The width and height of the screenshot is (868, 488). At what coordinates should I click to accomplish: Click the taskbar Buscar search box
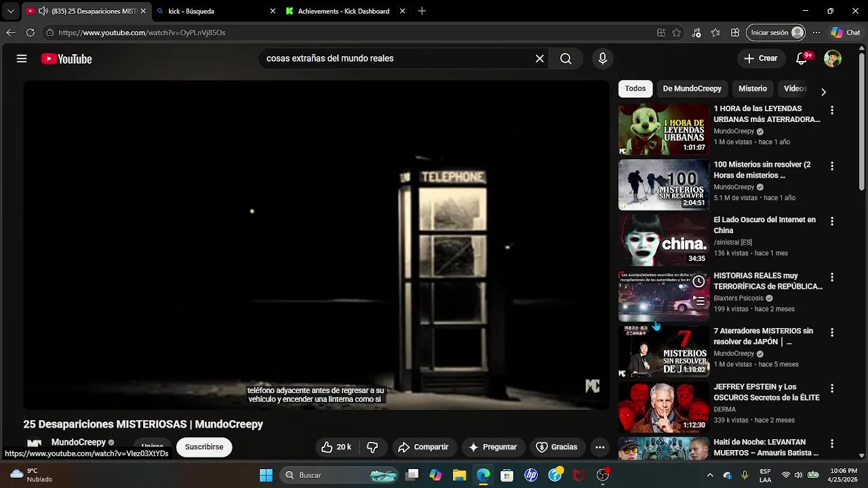(x=339, y=475)
